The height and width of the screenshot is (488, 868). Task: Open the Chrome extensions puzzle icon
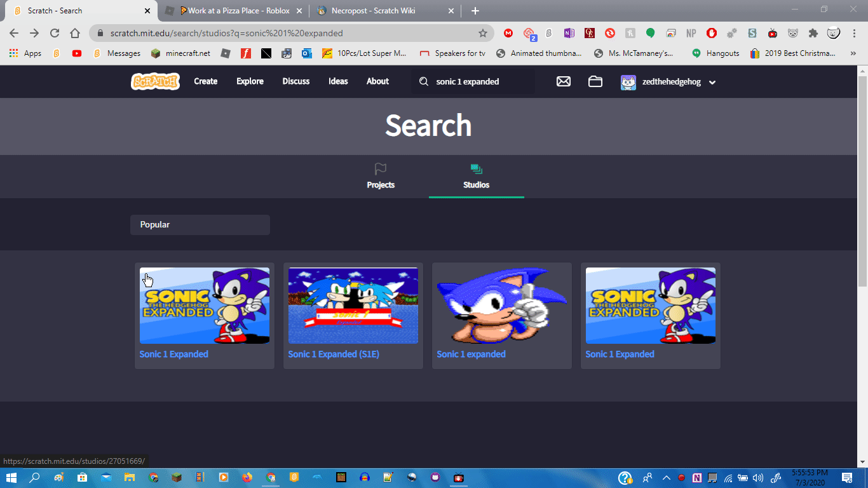tap(813, 33)
